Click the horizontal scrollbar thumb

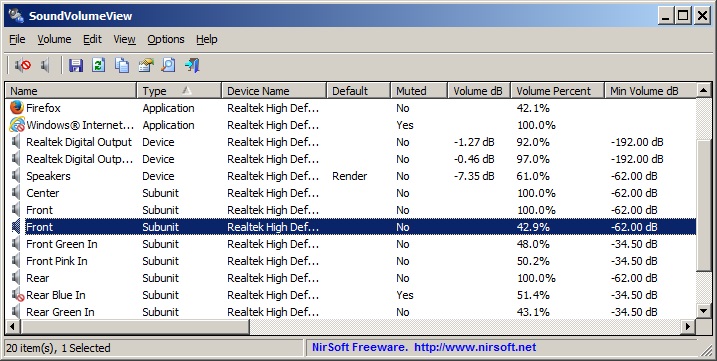click(x=135, y=326)
